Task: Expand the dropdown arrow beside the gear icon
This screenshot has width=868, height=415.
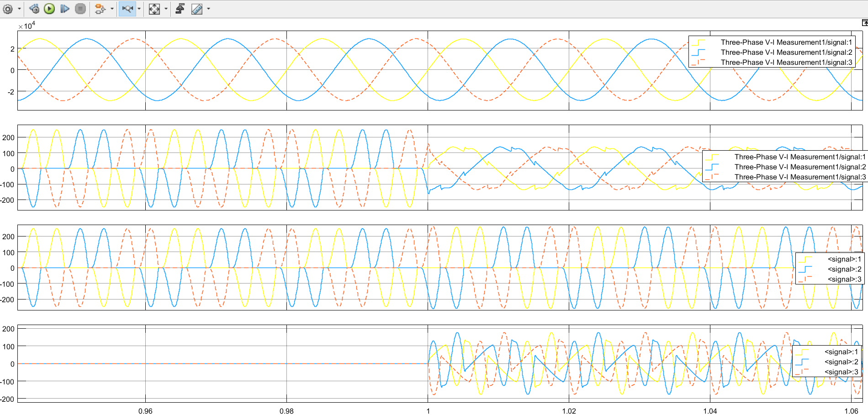Action: 19,9
